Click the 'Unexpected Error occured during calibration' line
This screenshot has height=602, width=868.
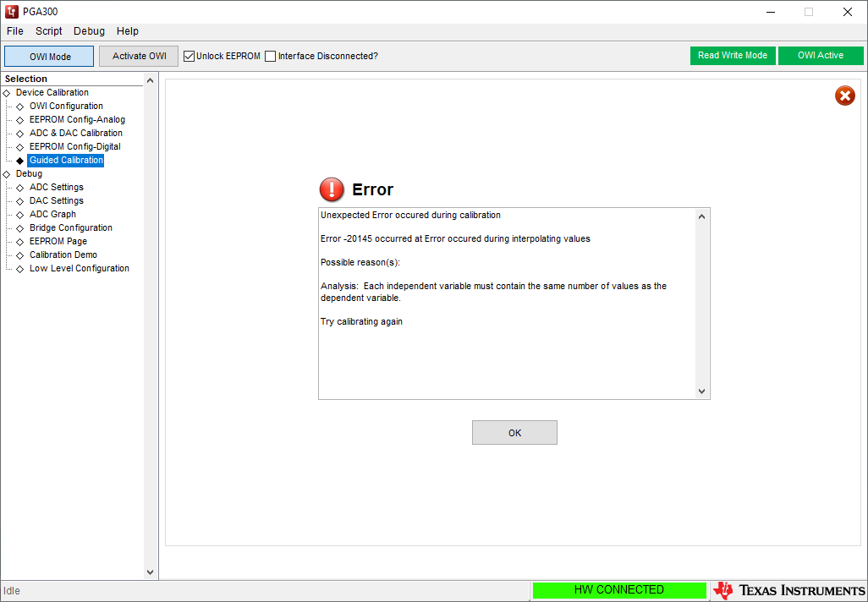(x=410, y=215)
